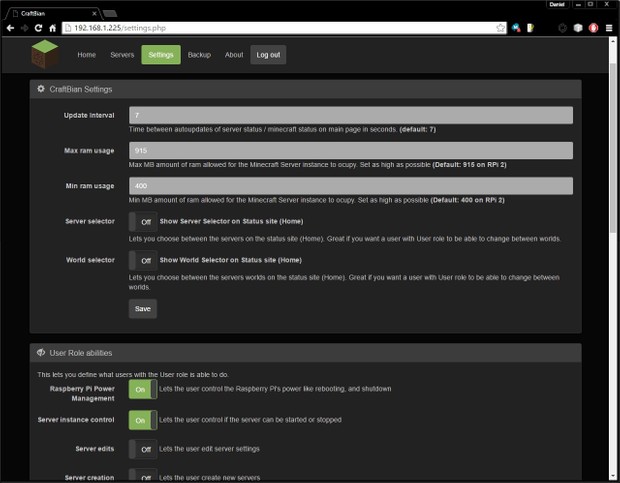
Task: Click the browser forward arrow
Action: click(25, 28)
